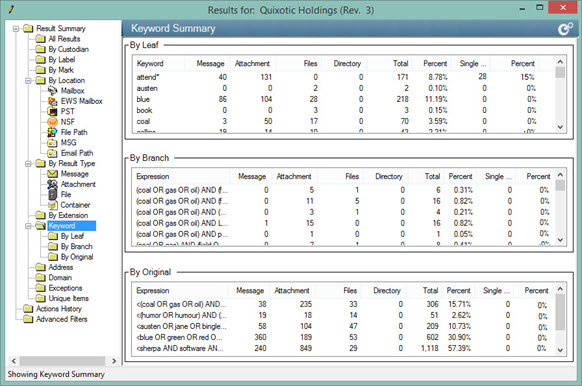This screenshot has width=582, height=386.
Task: Sort By Leaf table by Total column
Action: (389, 63)
